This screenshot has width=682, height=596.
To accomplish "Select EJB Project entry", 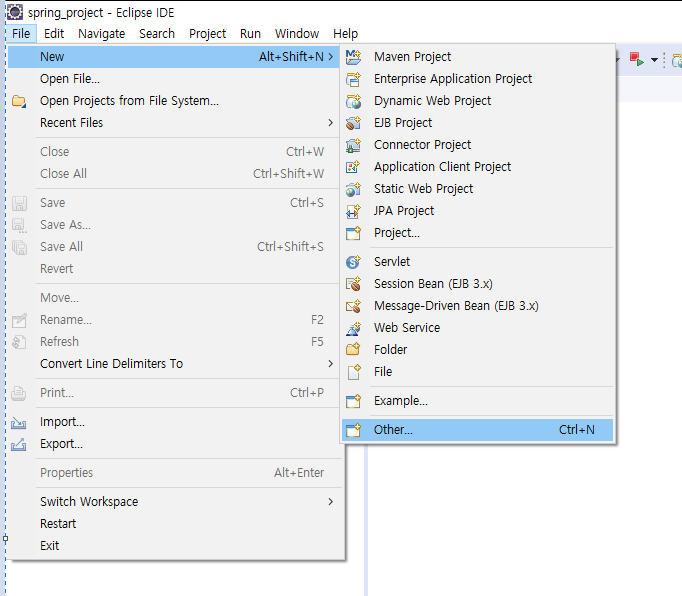I will [478, 123].
